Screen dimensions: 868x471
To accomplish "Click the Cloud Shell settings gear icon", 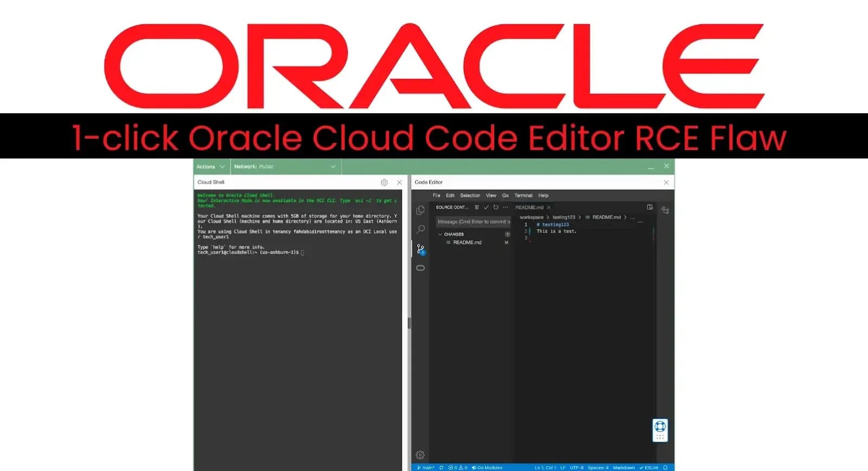I will tap(384, 183).
